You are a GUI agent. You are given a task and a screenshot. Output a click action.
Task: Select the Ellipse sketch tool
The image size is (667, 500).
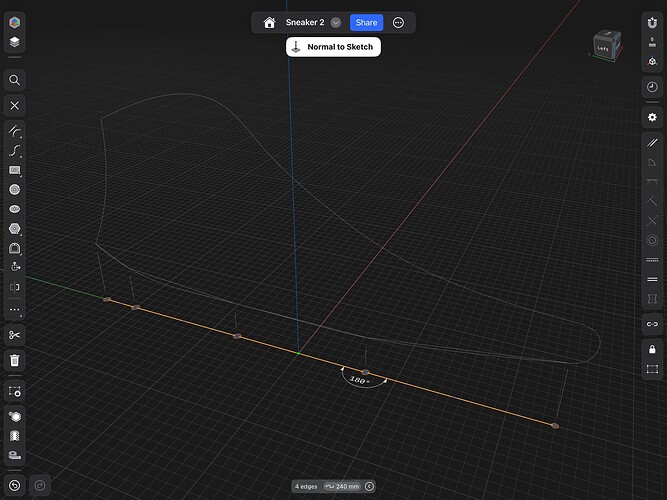click(x=14, y=209)
